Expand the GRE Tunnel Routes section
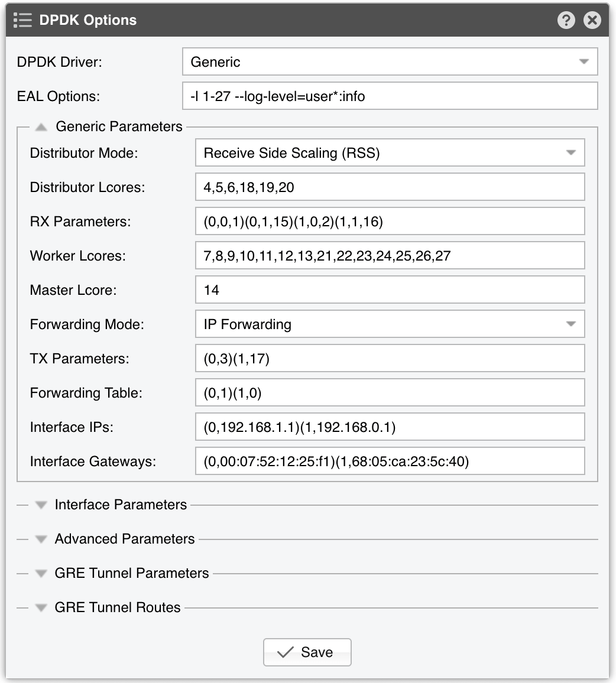Viewport: 616px width, 683px height. pos(41,607)
